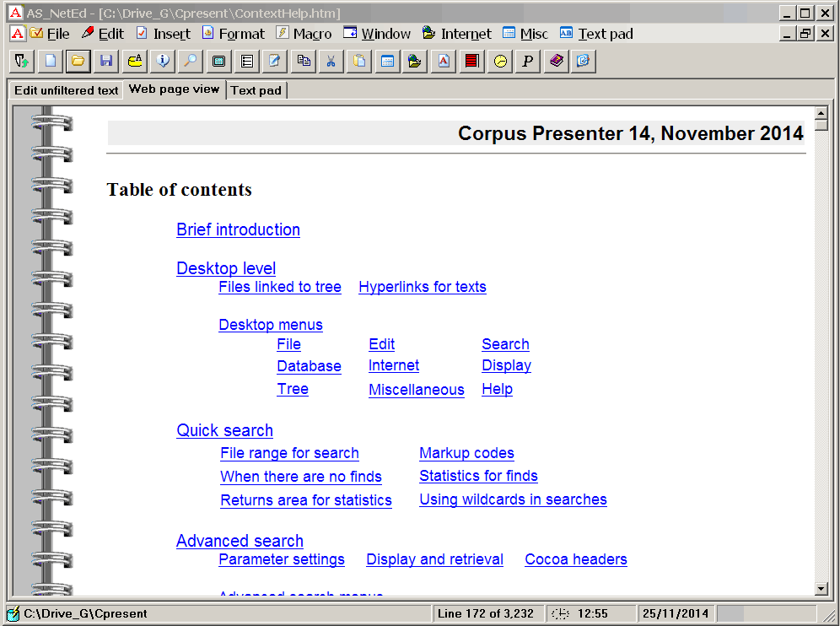
Task: Click the Open folder toolbar icon
Action: [78, 61]
